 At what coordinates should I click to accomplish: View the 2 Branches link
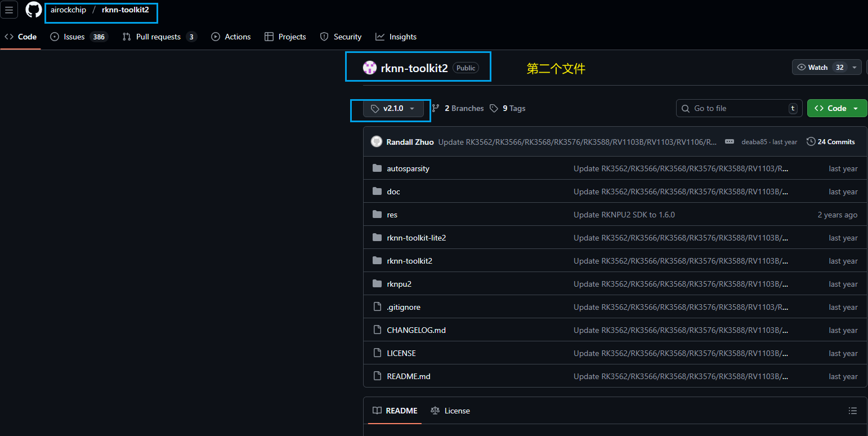click(458, 108)
